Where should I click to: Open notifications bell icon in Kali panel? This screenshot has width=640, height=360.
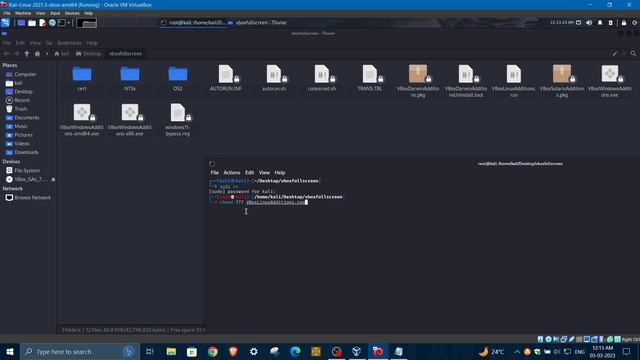click(x=600, y=23)
